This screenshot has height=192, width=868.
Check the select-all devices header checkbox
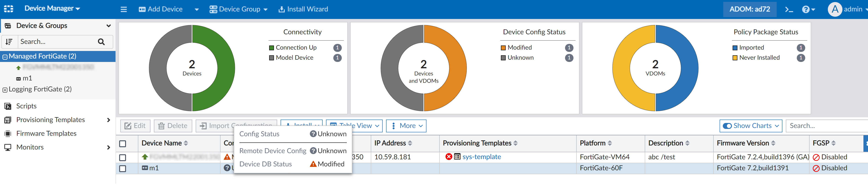(x=123, y=144)
